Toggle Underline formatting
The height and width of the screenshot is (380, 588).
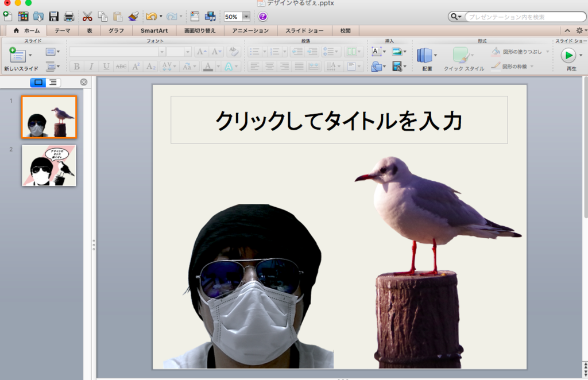click(106, 67)
